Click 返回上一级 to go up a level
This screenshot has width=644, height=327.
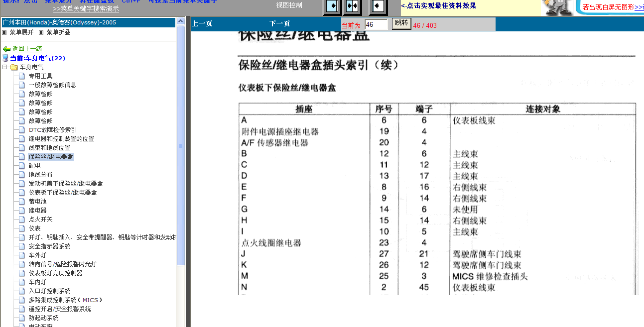[27, 49]
